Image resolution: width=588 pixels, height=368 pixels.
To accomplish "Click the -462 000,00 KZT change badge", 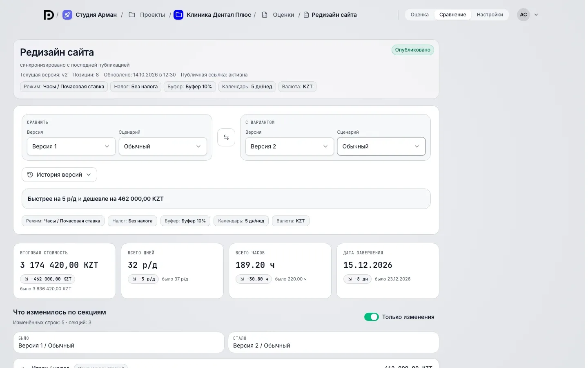I will coord(47,279).
